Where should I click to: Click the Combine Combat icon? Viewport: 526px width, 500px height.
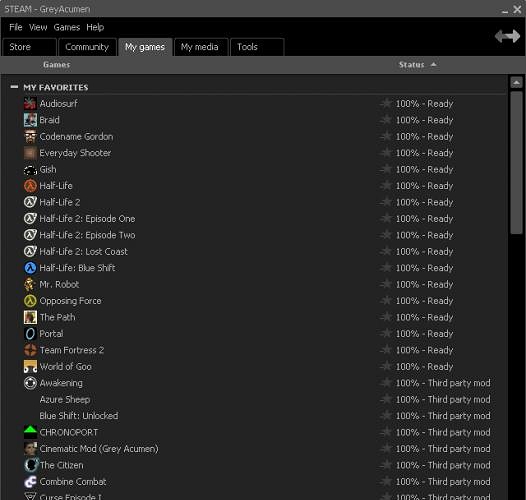point(30,482)
